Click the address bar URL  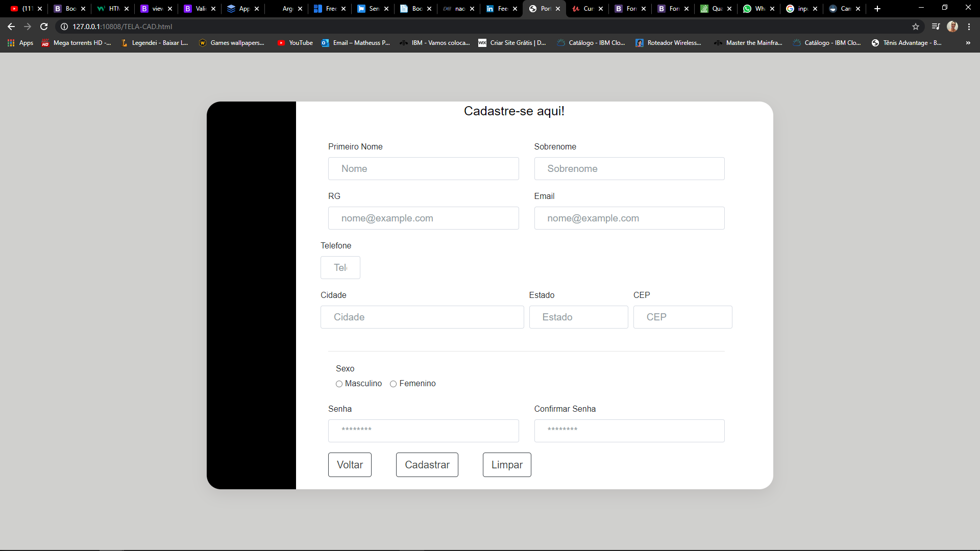pos(122,27)
